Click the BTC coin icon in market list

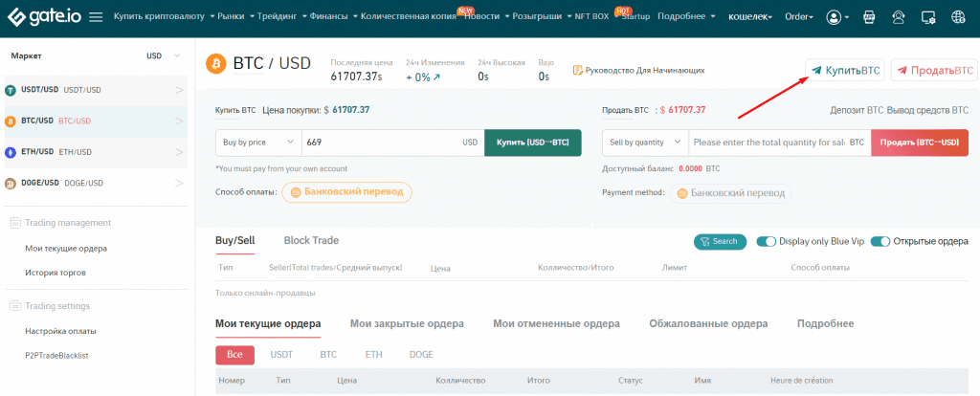(10, 121)
